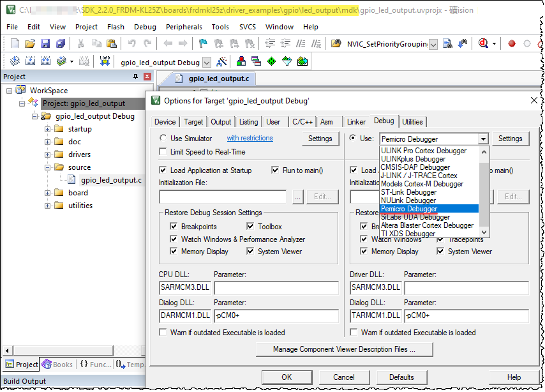Insert bookmark flag icon

tap(203, 43)
